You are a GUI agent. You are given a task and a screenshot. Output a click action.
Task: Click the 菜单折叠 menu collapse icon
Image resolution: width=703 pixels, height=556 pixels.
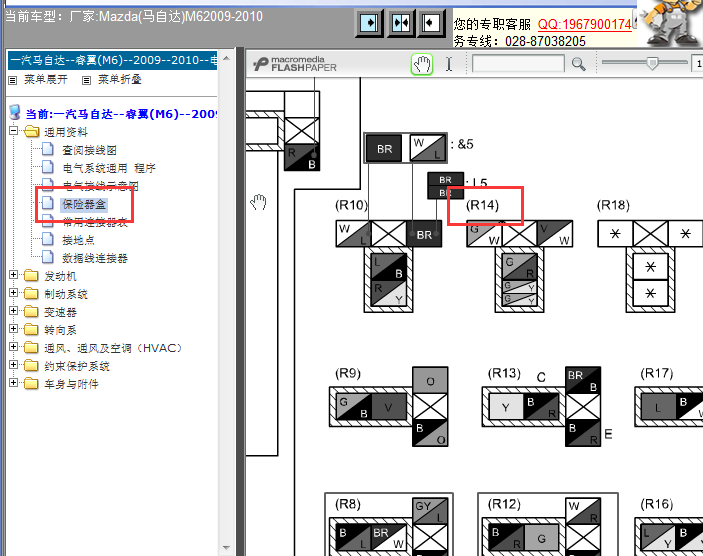pos(87,80)
